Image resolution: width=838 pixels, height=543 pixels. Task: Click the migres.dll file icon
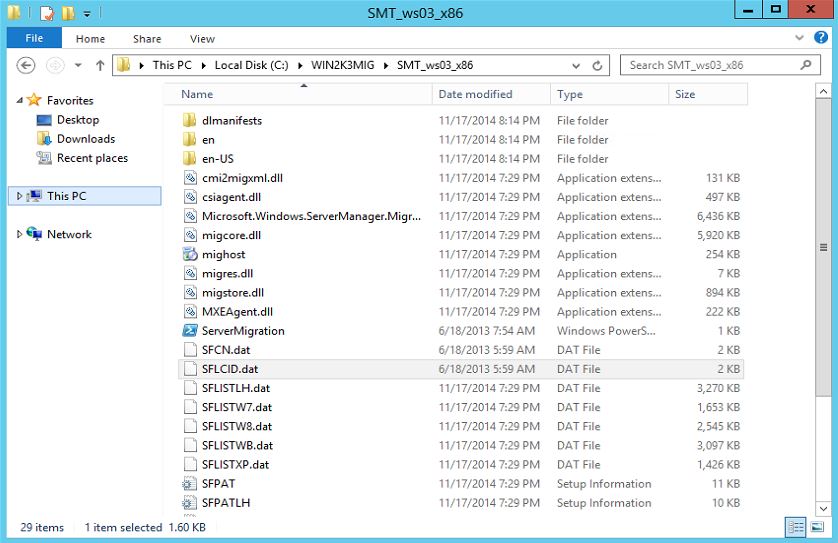[190, 274]
